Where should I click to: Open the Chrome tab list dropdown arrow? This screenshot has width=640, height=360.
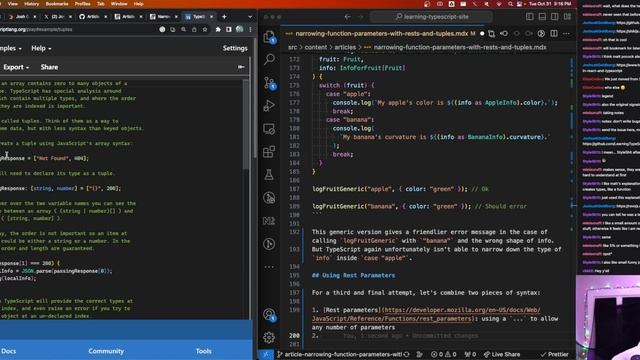(250, 17)
